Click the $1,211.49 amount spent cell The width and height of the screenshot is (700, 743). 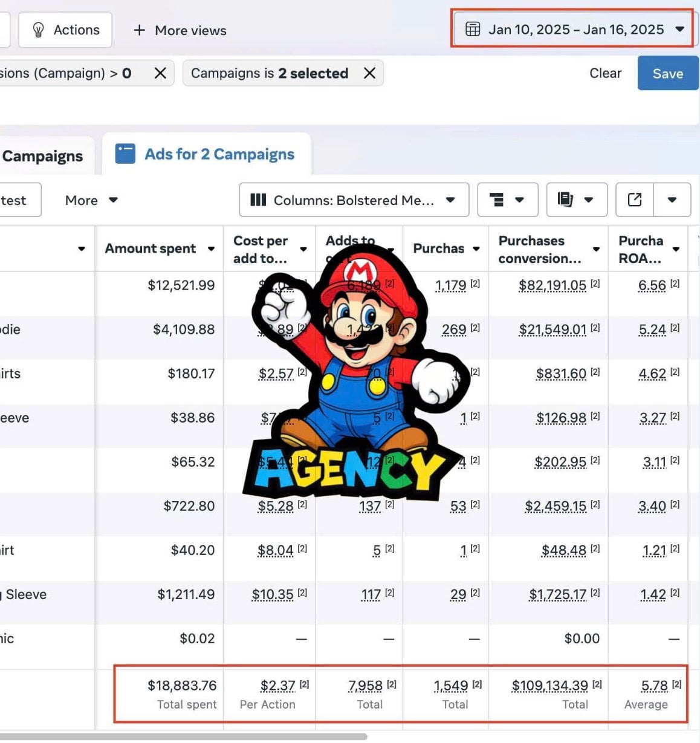186,594
